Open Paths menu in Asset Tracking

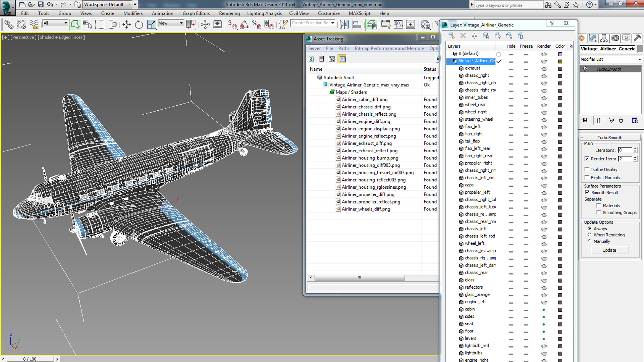tap(344, 48)
